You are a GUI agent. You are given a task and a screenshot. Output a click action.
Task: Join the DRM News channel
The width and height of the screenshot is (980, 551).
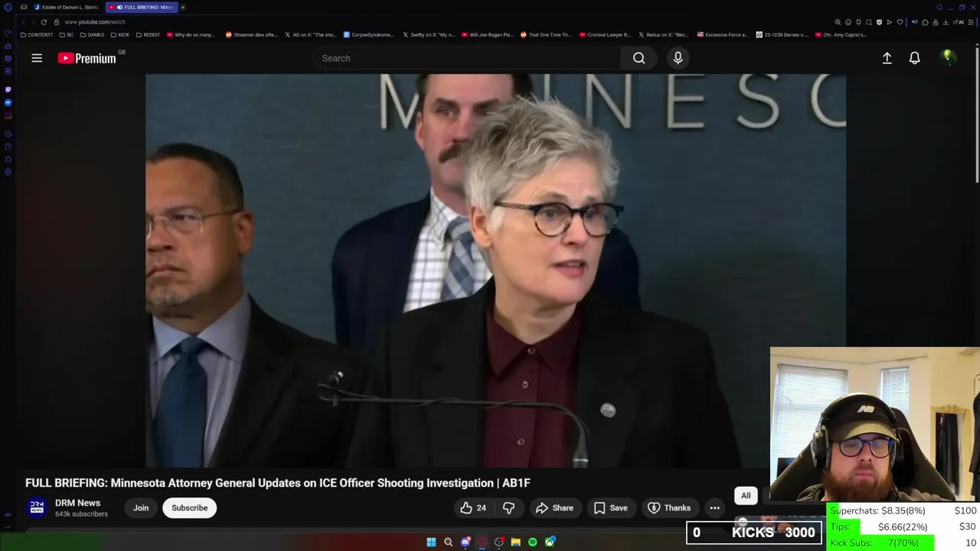coord(141,508)
